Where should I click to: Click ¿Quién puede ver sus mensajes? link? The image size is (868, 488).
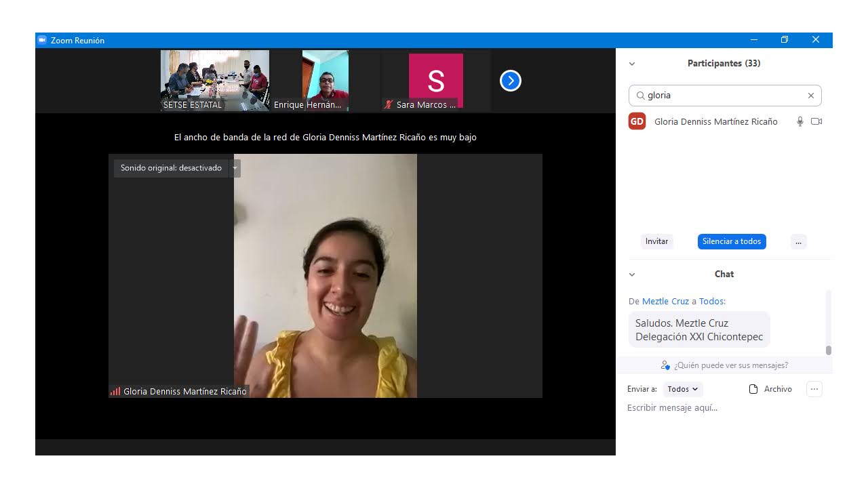[x=731, y=365]
